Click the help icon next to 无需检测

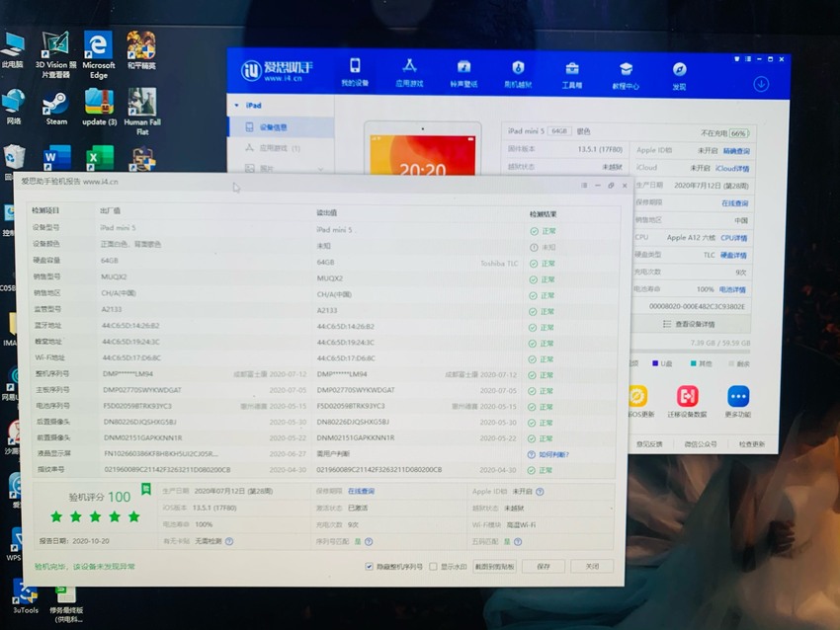(229, 541)
